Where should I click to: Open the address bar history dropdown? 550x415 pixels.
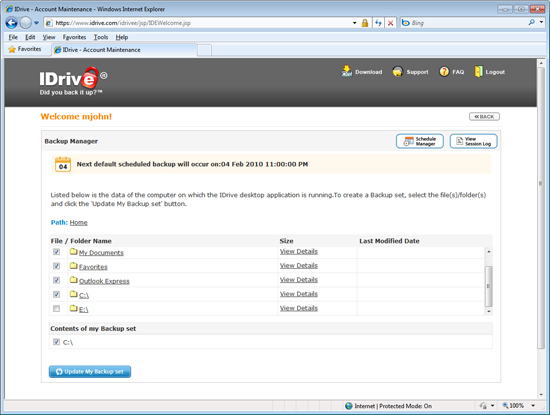pyautogui.click(x=354, y=23)
